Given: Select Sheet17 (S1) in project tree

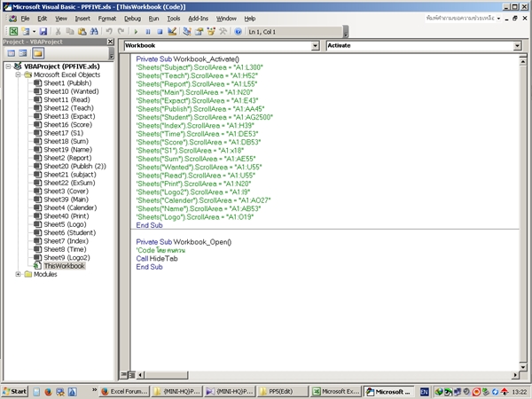Looking at the screenshot, I should pyautogui.click(x=60, y=132).
